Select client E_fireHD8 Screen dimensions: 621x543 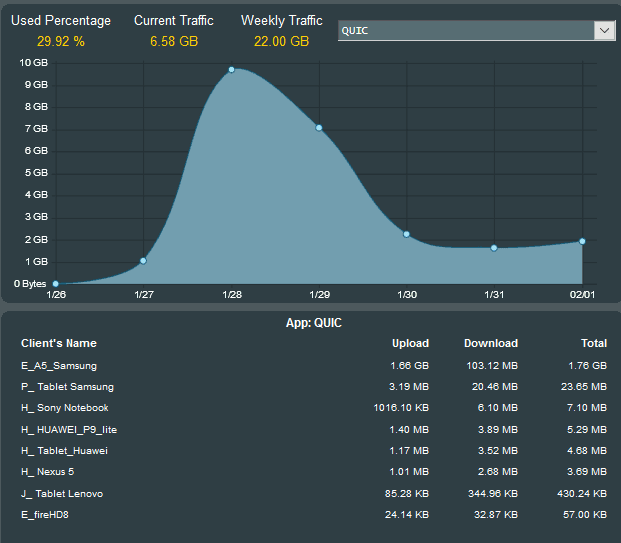pos(45,515)
